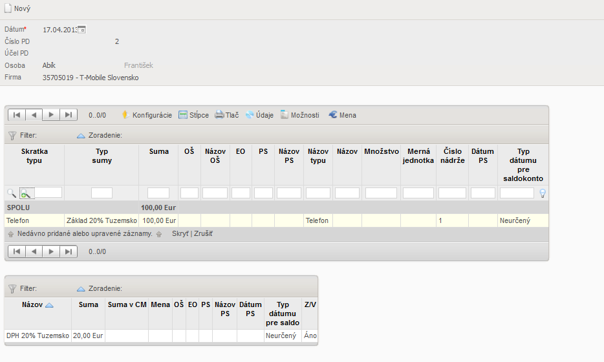604x362 pixels.
Task: Go to last page in top pager
Action: click(68, 115)
